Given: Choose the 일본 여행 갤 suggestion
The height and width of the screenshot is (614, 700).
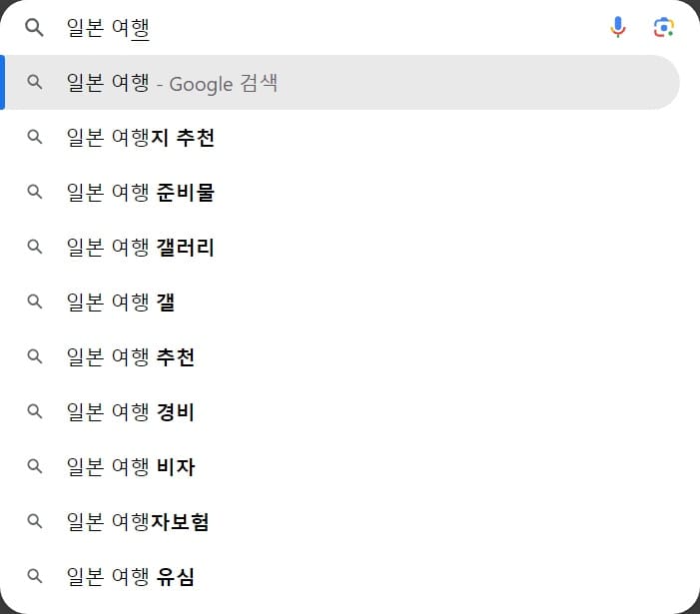Looking at the screenshot, I should 121,303.
